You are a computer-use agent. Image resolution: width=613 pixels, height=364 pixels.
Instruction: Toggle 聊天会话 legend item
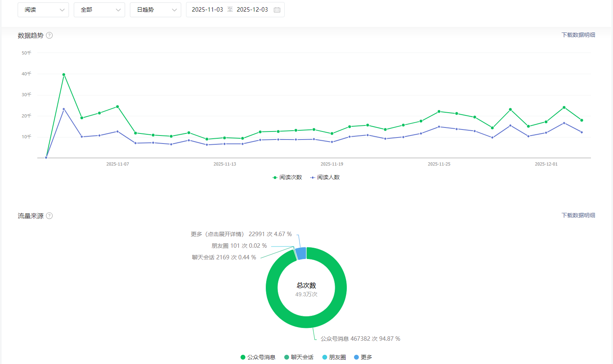pos(299,357)
